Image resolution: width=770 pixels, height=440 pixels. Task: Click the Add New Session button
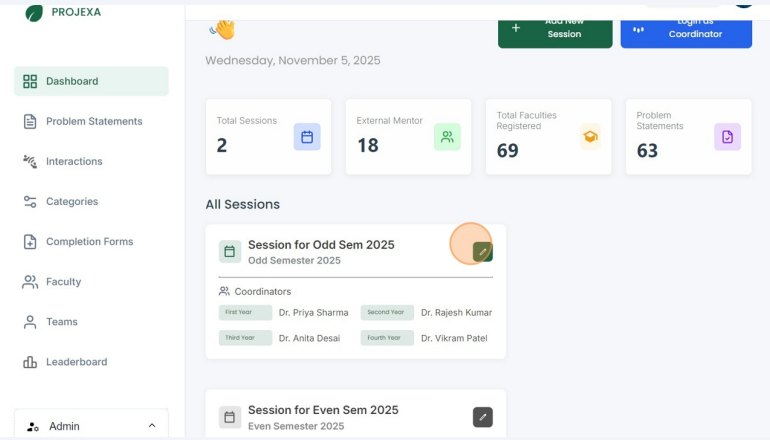click(555, 30)
